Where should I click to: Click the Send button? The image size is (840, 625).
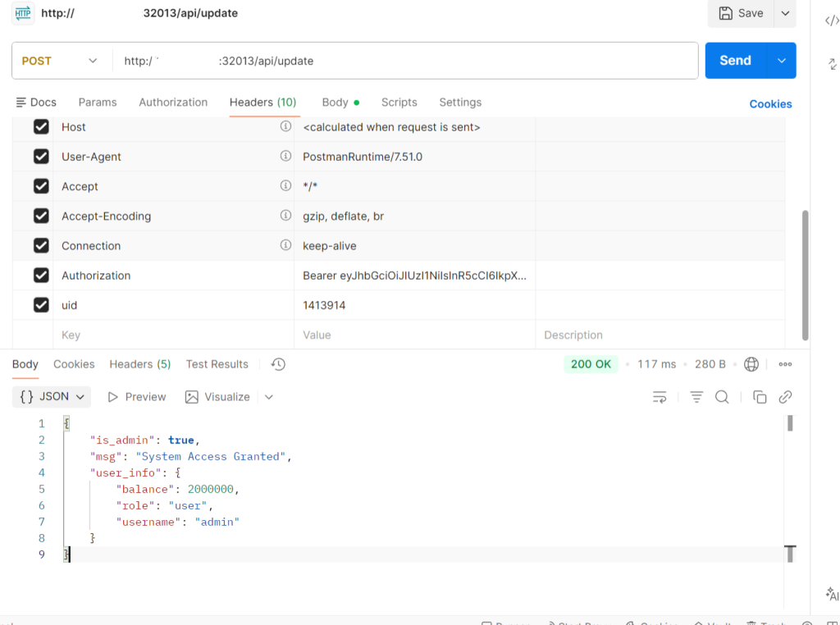coord(735,61)
